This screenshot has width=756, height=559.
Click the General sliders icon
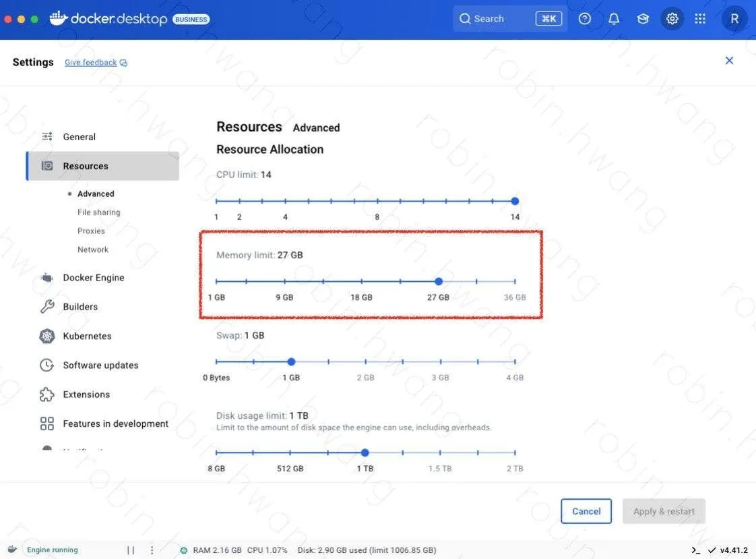(x=46, y=136)
